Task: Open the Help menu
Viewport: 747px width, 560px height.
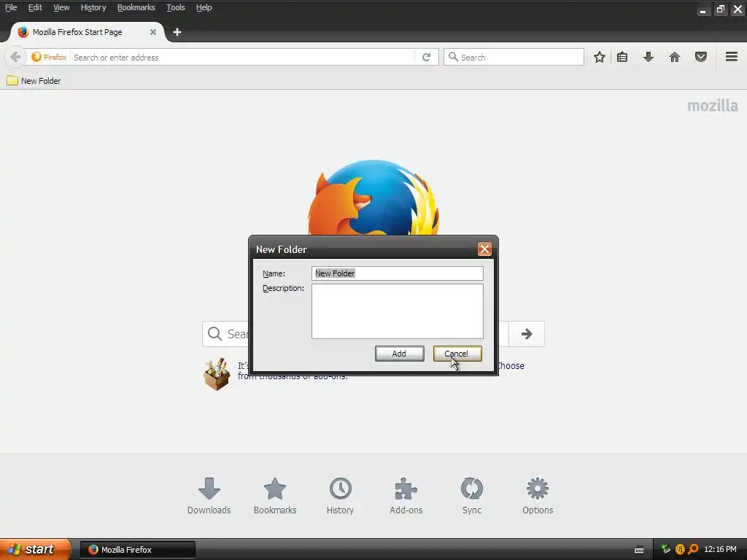Action: [204, 7]
